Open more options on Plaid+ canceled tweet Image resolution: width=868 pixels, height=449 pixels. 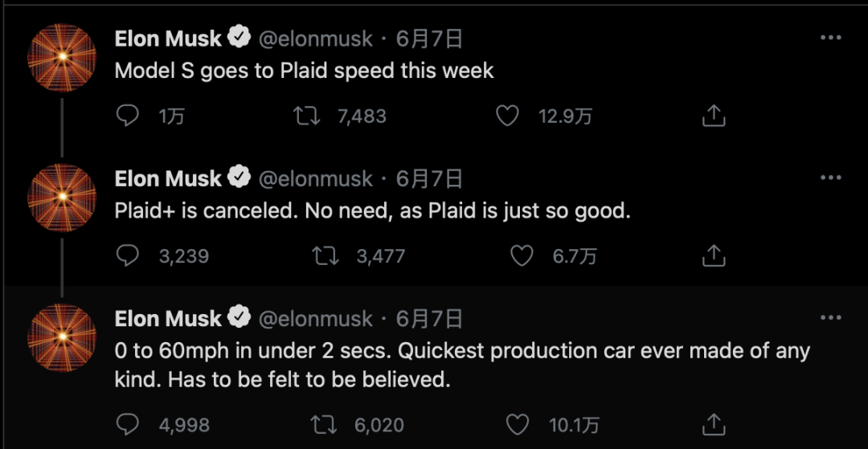tap(830, 178)
